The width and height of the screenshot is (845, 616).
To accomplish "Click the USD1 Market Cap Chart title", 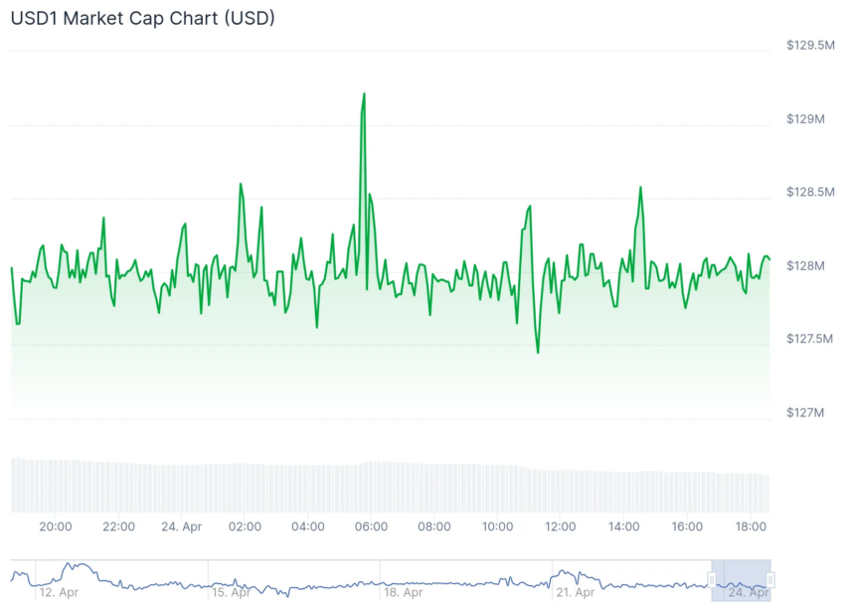I will (x=143, y=18).
